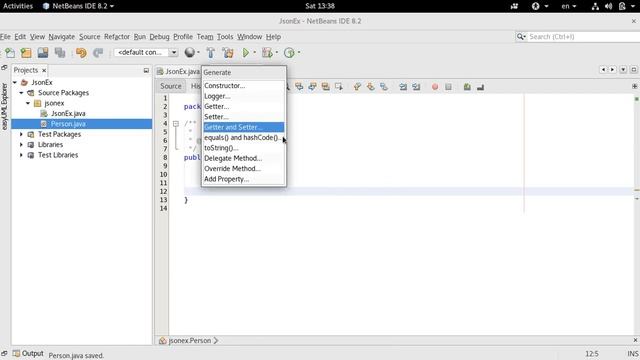640x360 pixels.
Task: Expand the Test Libraries node
Action: coord(22,155)
